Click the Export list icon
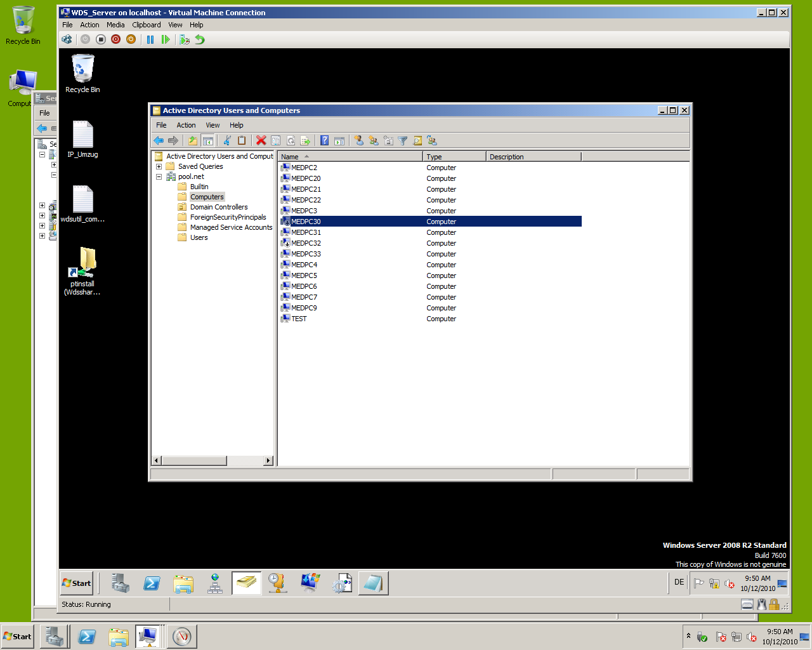Screen dimensions: 812x650 point(305,140)
